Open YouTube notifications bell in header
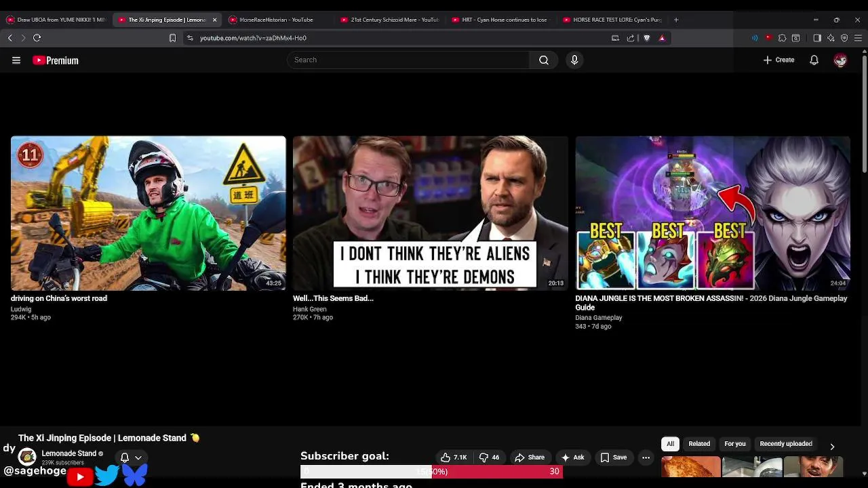Screen dimensions: 868x488 [x=814, y=60]
